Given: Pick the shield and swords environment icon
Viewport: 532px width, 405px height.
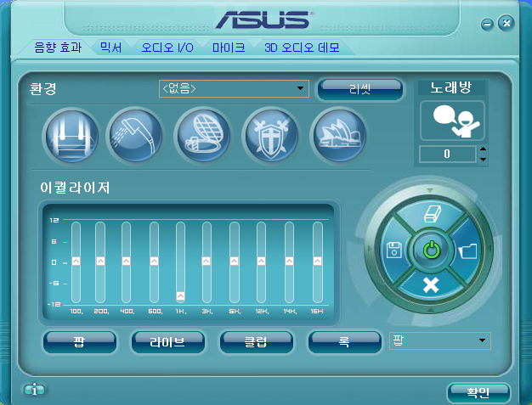Looking at the screenshot, I should (x=271, y=136).
